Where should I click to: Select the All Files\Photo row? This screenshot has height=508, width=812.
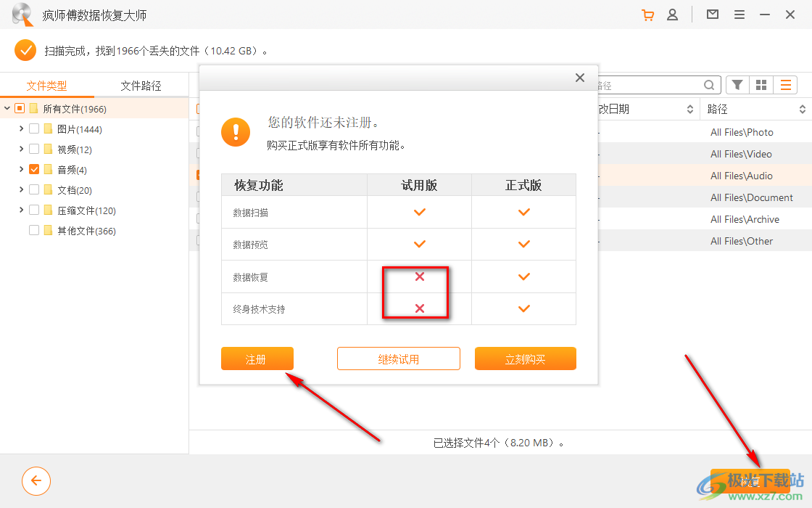click(705, 132)
